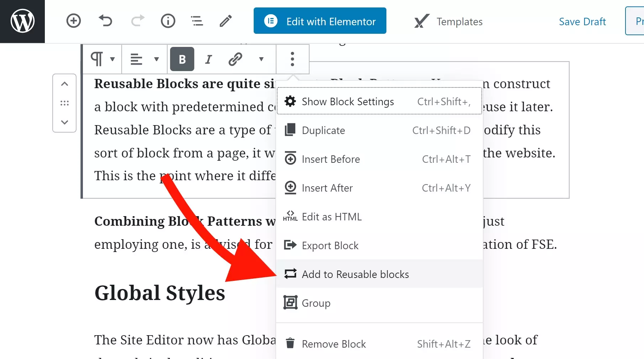This screenshot has width=644, height=359.
Task: Click the block drag handle dots
Action: 64,103
